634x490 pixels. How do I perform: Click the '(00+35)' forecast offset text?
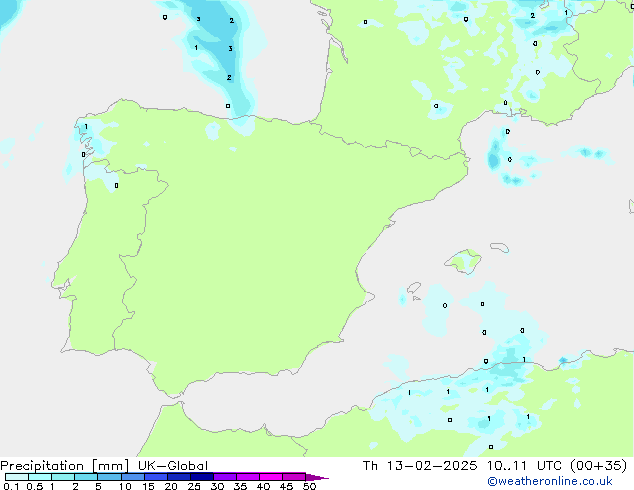point(598,466)
